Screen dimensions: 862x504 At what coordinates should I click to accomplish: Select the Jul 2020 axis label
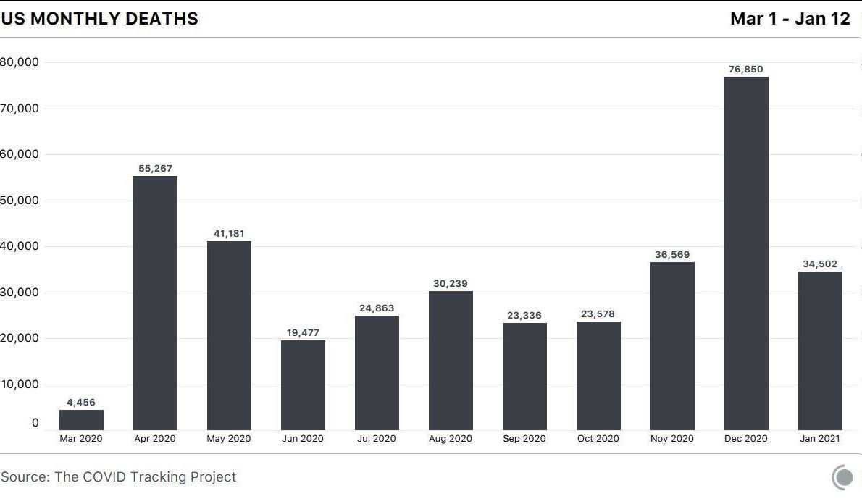377,439
